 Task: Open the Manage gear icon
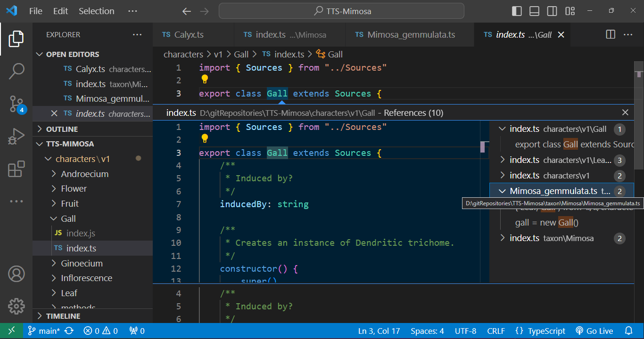click(x=16, y=306)
